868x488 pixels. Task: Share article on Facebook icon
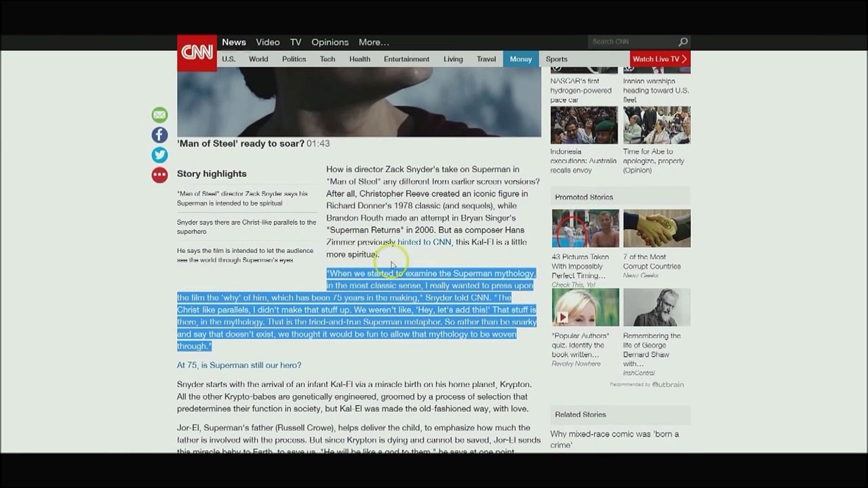pos(159,135)
